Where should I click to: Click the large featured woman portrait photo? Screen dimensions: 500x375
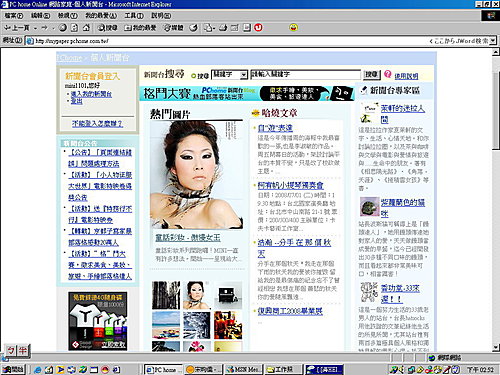pyautogui.click(x=197, y=175)
